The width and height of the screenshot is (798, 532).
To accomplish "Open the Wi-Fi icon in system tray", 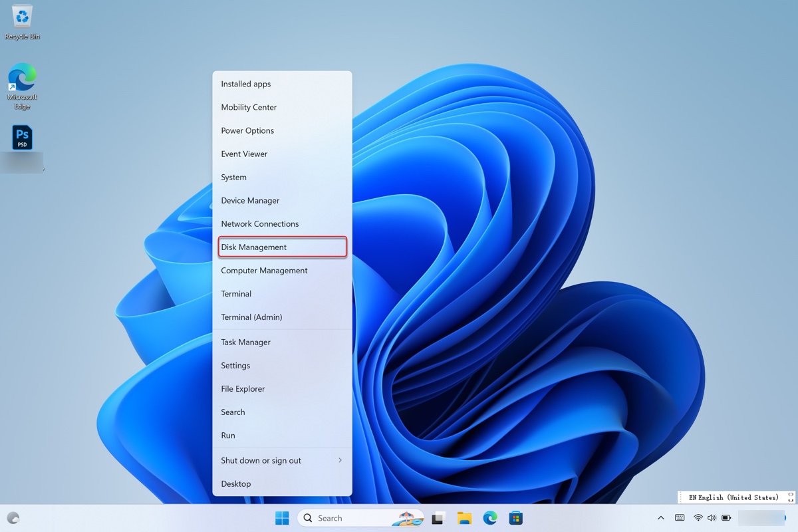I will (697, 517).
